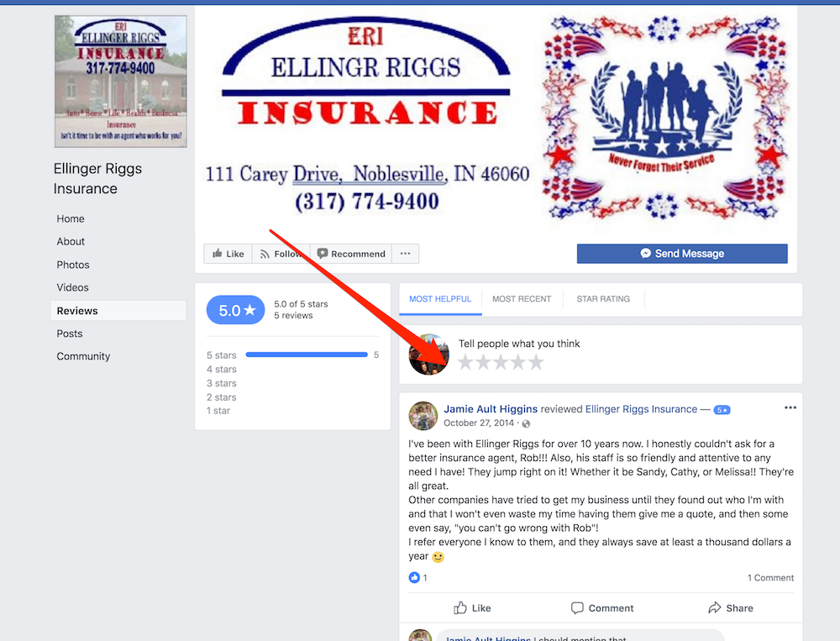The image size is (840, 641).
Task: Click the Recommend speech bubble button
Action: click(351, 254)
